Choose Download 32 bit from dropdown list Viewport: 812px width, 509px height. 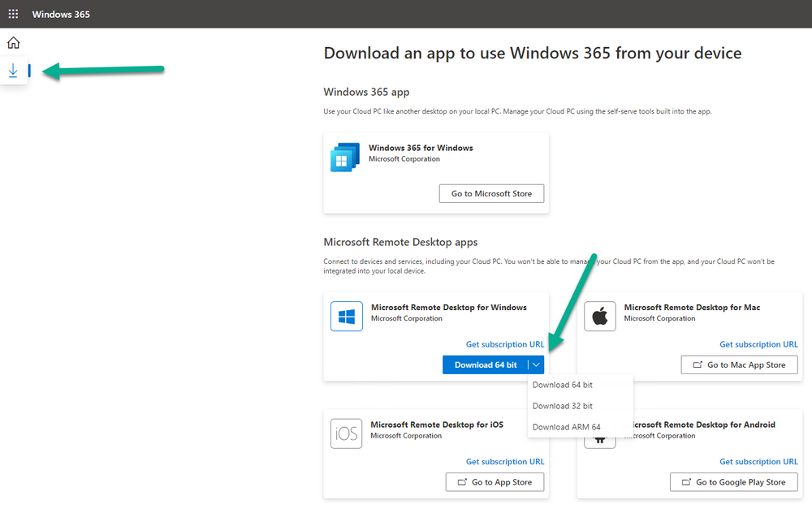coord(563,406)
